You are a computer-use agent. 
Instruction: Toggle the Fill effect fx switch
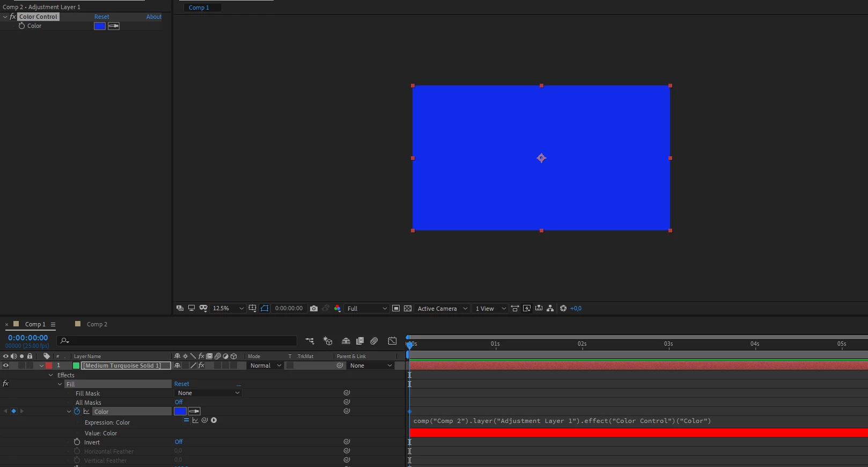pos(6,384)
